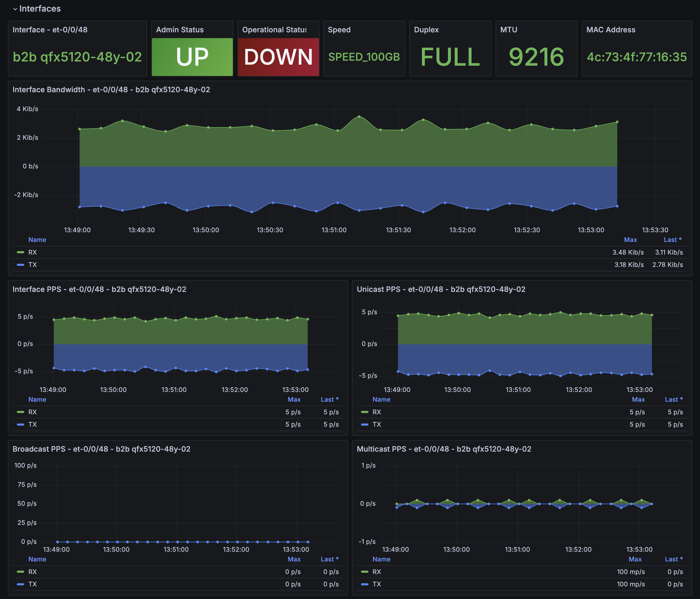This screenshot has height=599, width=700.
Task: Click the 9216 MTU value
Action: (537, 57)
